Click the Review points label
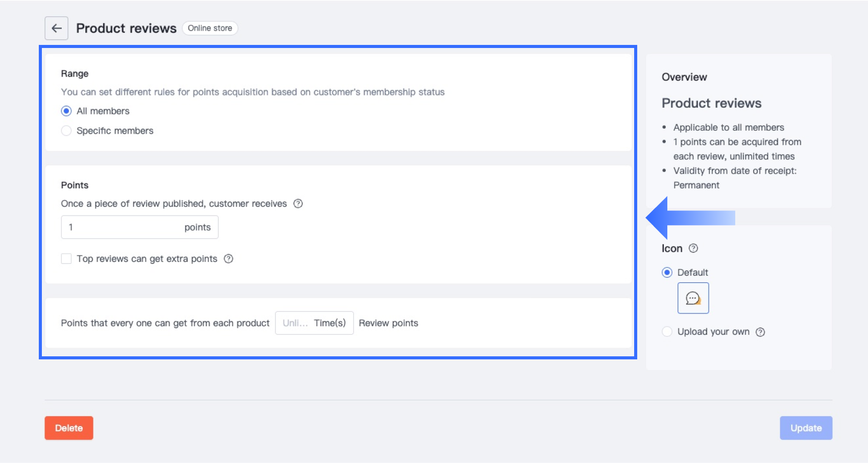 click(389, 323)
